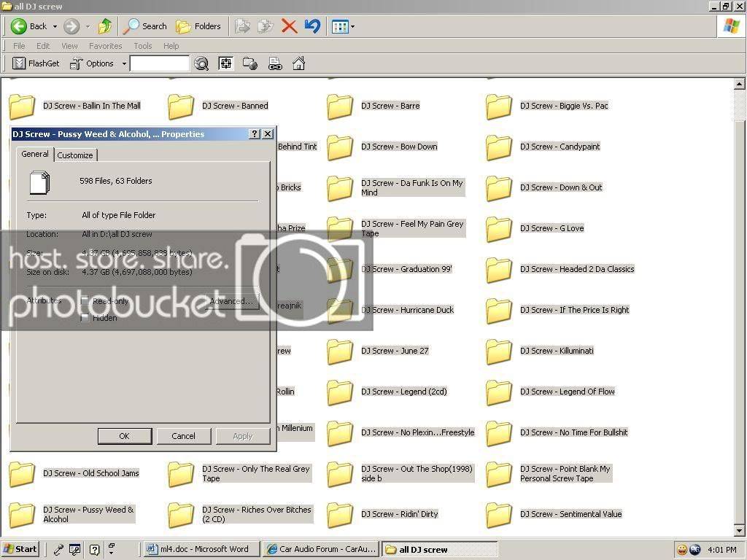
Task: Expand the FlashGet Options dropdown arrow
Action: (x=124, y=64)
